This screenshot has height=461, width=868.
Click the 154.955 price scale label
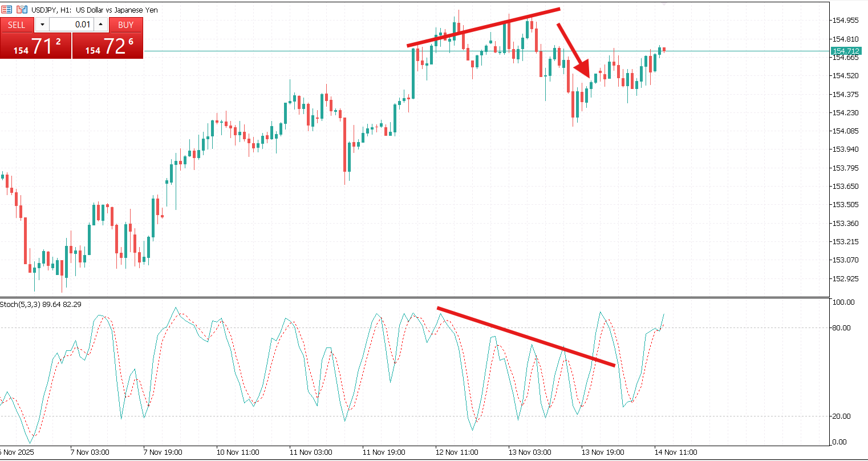click(845, 21)
